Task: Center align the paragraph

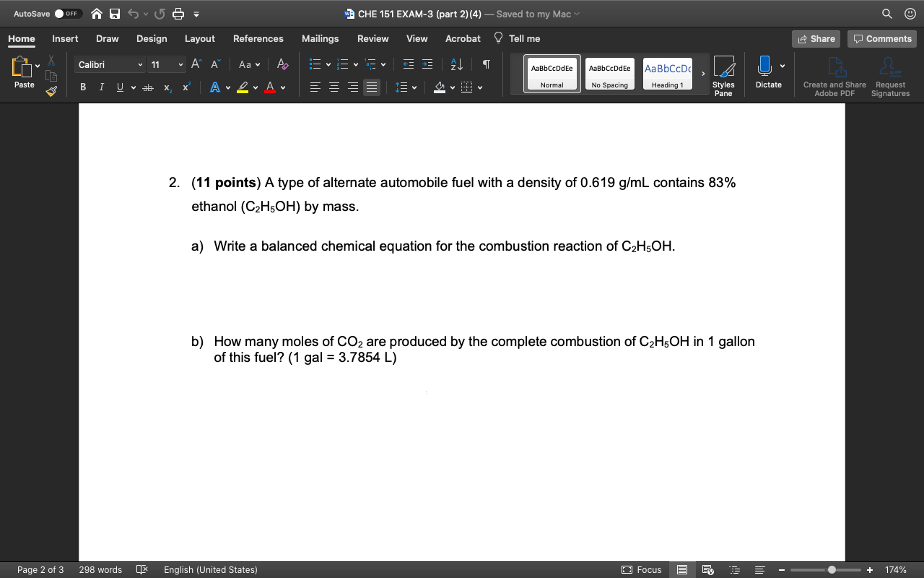Action: tap(334, 87)
